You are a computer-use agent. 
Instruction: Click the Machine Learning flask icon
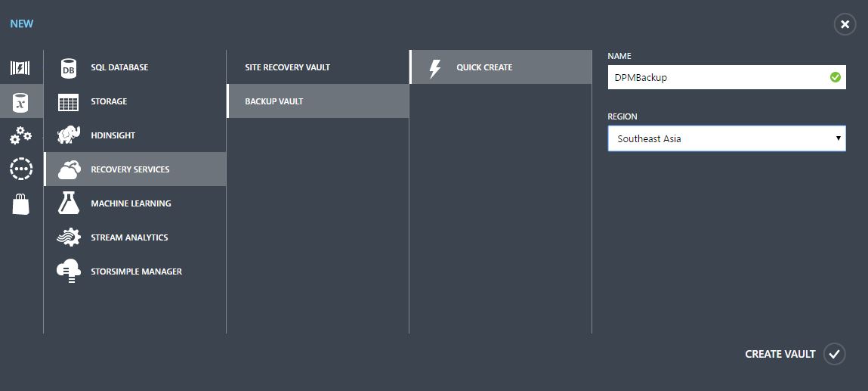[x=69, y=203]
